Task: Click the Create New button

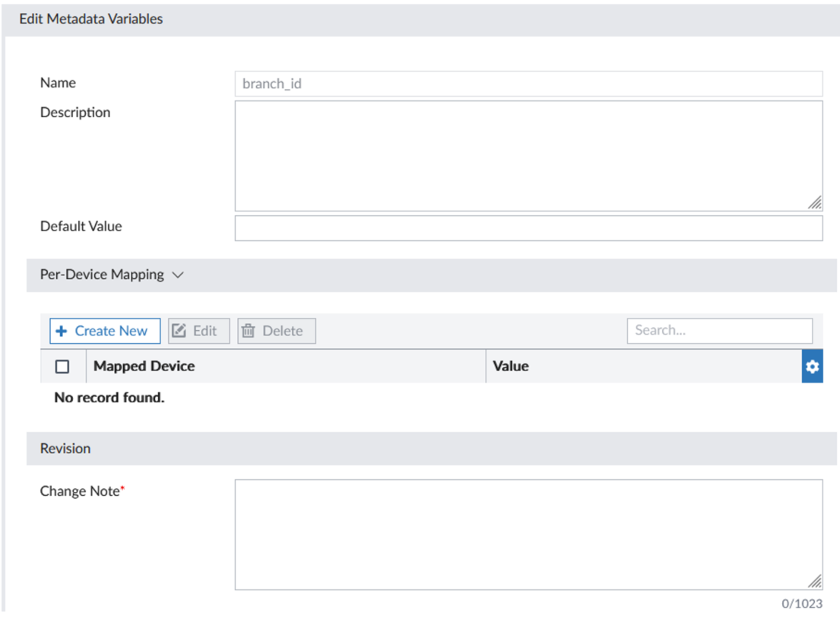Action: pos(104,331)
